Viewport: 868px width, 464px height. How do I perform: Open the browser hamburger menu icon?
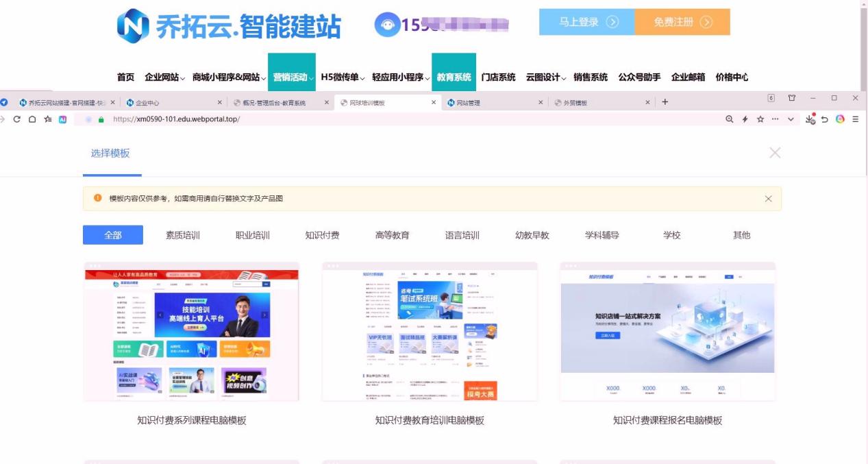click(x=856, y=119)
